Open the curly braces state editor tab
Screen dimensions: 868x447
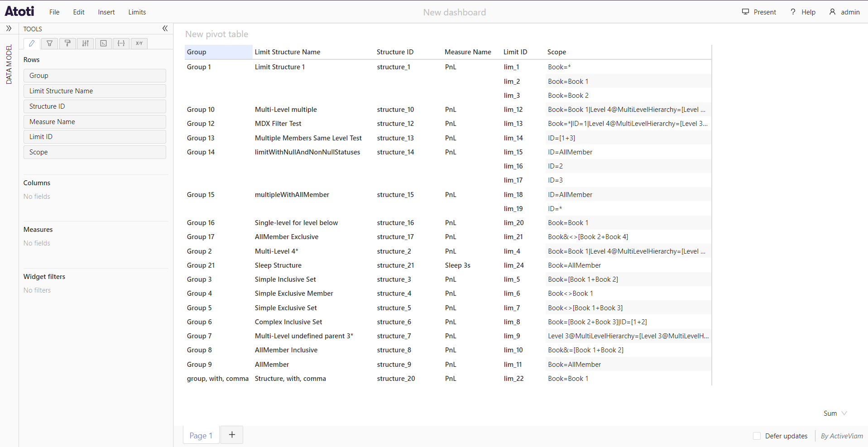(x=121, y=43)
